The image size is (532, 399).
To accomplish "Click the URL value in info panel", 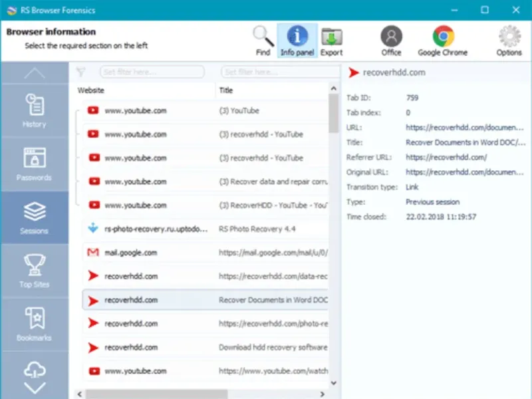I will (464, 128).
